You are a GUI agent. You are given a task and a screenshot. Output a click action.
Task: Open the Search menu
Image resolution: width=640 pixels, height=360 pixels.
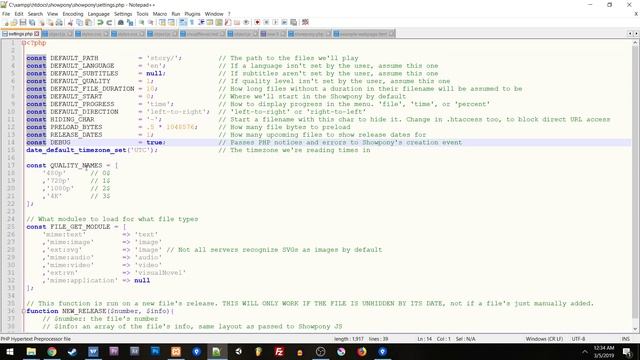point(35,14)
